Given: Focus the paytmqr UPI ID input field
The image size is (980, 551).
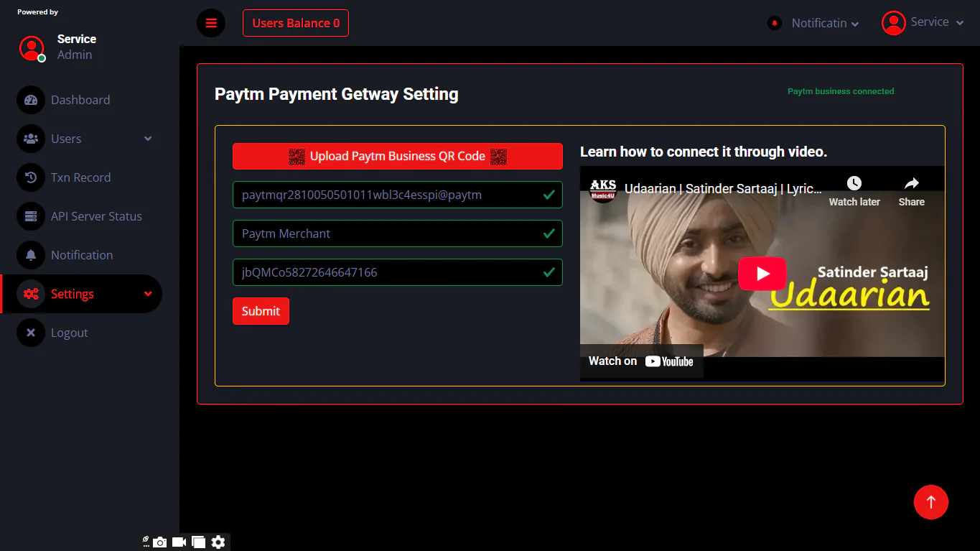Looking at the screenshot, I should [x=398, y=195].
